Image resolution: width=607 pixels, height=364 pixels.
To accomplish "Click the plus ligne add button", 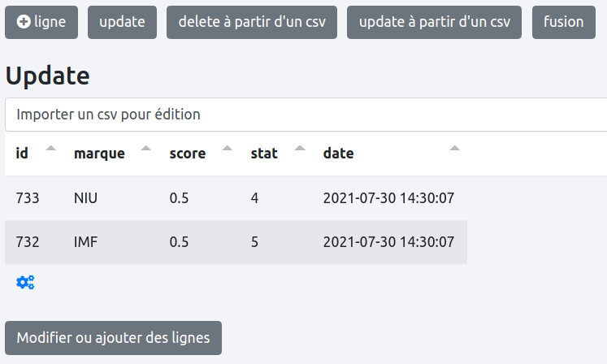I will tap(41, 22).
